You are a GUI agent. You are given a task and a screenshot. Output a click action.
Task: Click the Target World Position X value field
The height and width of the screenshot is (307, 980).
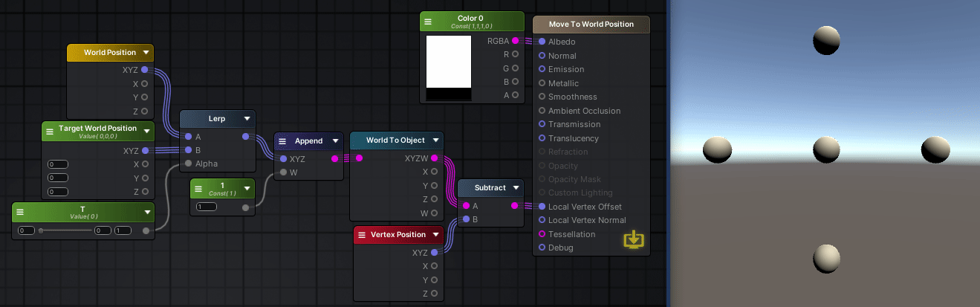point(57,164)
